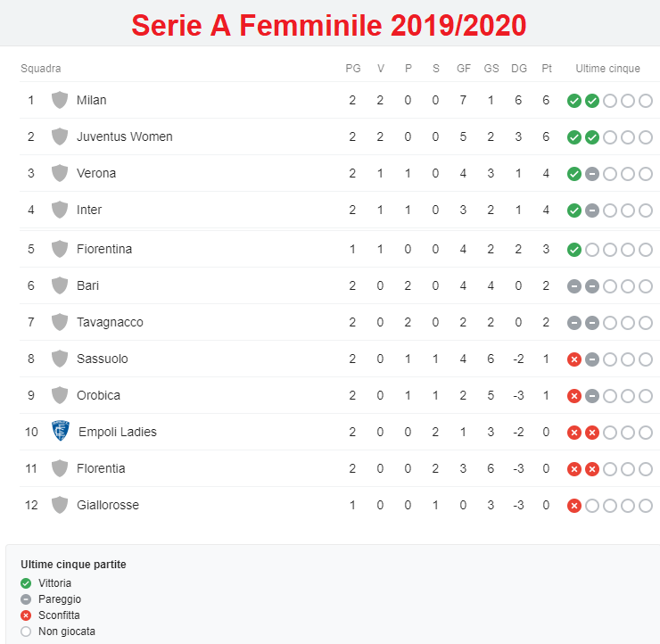Click Milan's last empty unplayed match circle
The width and height of the screenshot is (660, 644).
point(645,101)
